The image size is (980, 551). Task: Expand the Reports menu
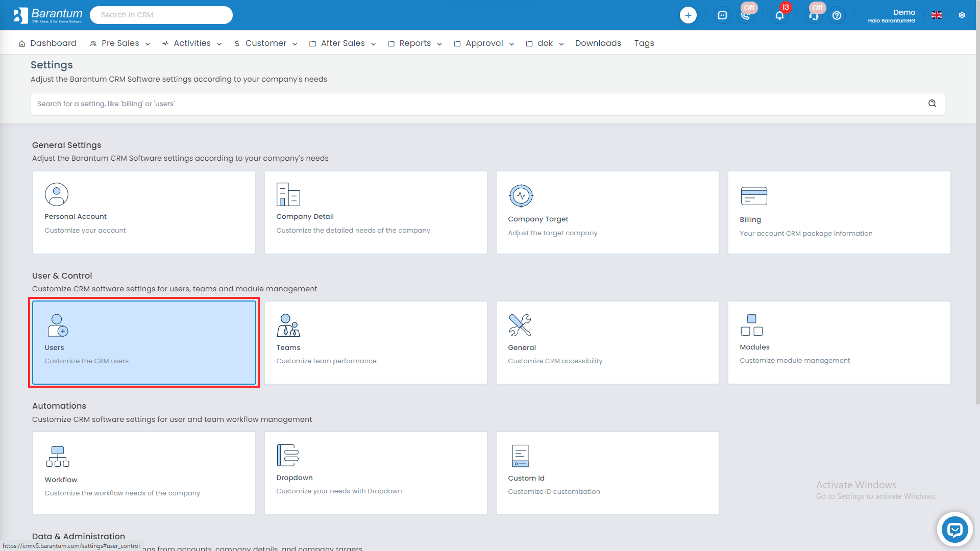coord(414,43)
